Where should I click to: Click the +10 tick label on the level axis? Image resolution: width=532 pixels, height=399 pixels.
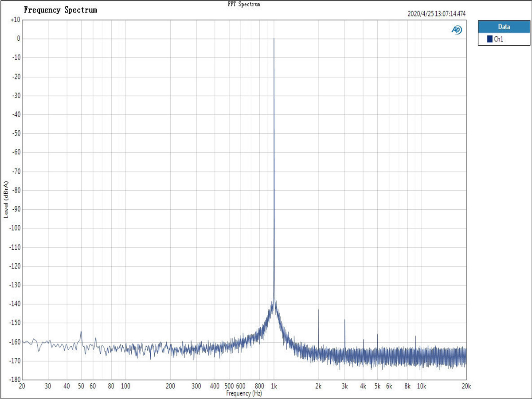[15, 20]
